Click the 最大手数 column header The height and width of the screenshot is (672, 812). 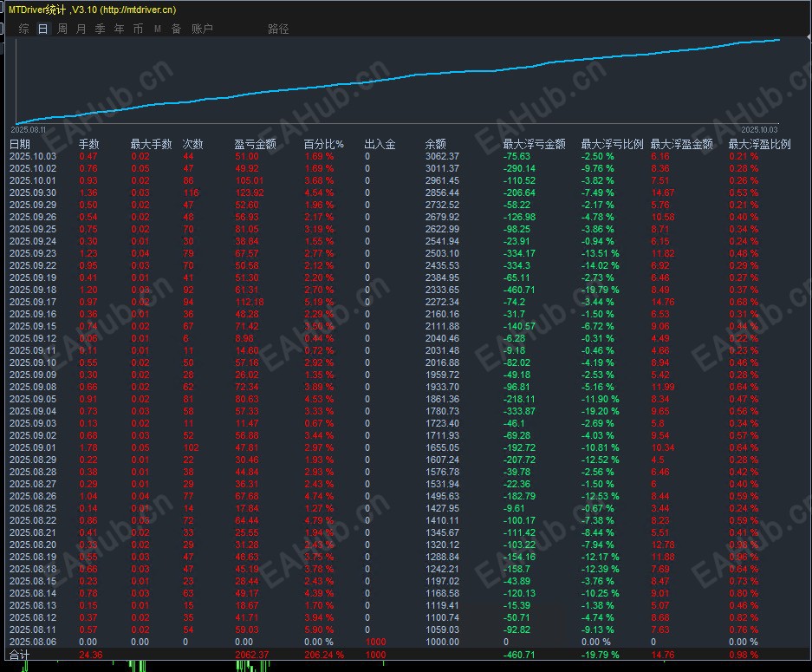click(151, 144)
